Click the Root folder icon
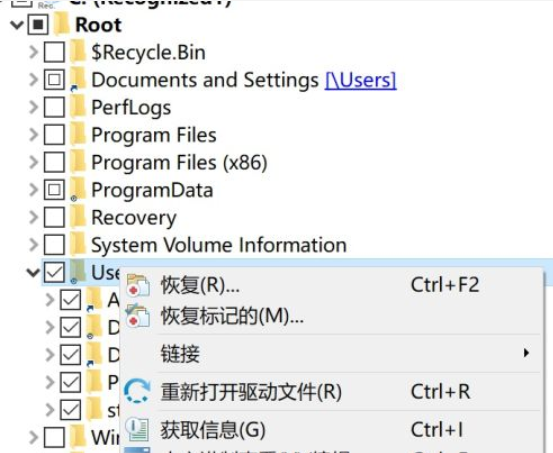The image size is (553, 453). click(x=62, y=24)
